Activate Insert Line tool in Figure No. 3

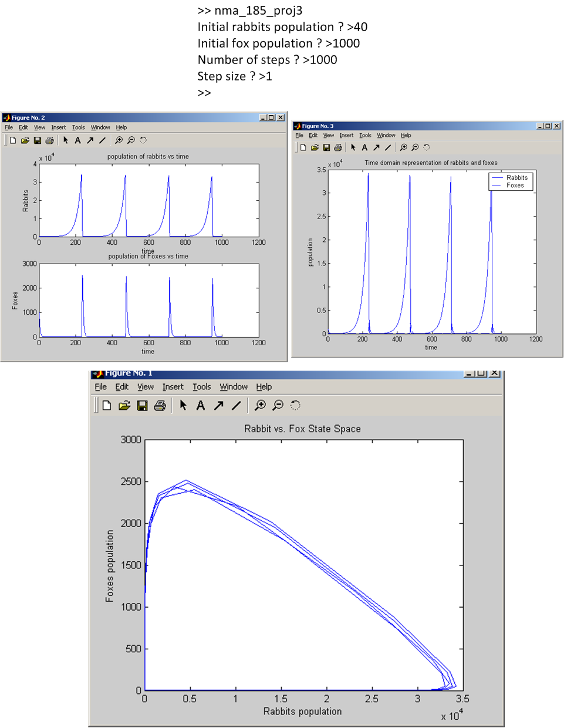tap(388, 148)
